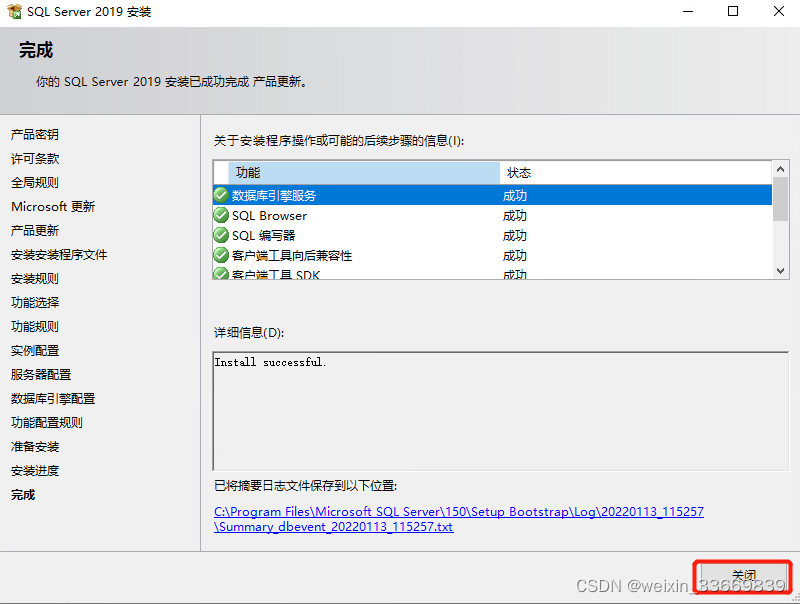The height and width of the screenshot is (604, 800).
Task: Click 全局规则 step in sidebar
Action: click(35, 182)
